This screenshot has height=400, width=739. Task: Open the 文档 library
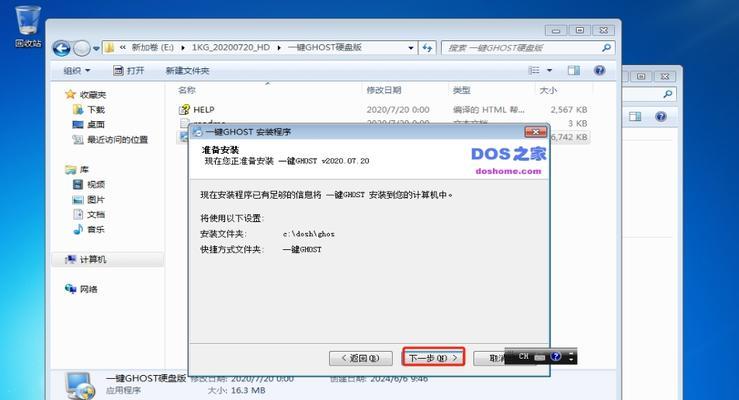(89, 215)
